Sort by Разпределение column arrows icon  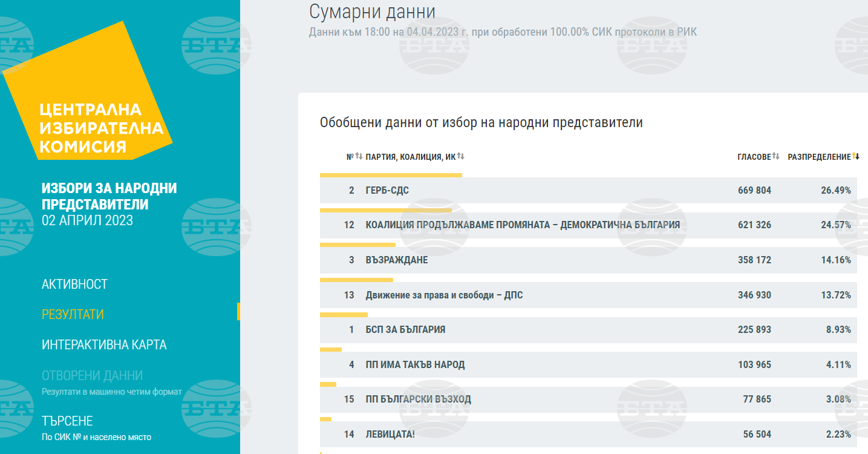856,157
